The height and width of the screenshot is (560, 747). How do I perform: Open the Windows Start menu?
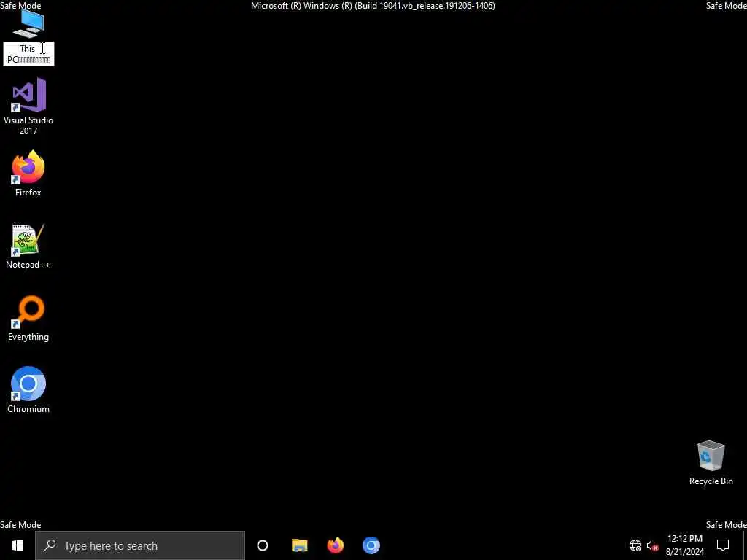point(18,545)
